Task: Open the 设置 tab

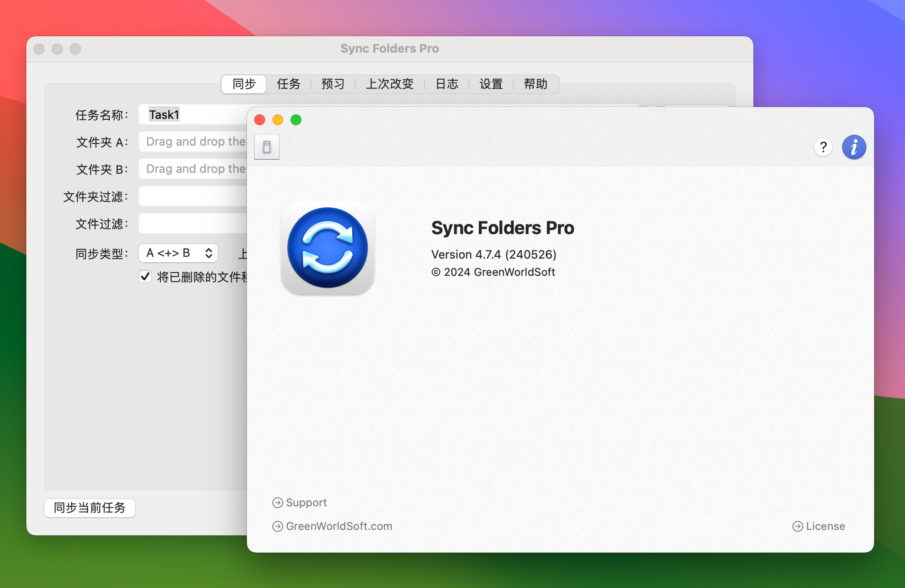Action: 491,84
